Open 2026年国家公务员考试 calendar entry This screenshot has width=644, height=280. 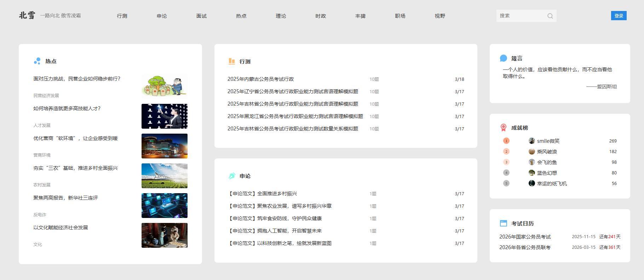pyautogui.click(x=525, y=237)
